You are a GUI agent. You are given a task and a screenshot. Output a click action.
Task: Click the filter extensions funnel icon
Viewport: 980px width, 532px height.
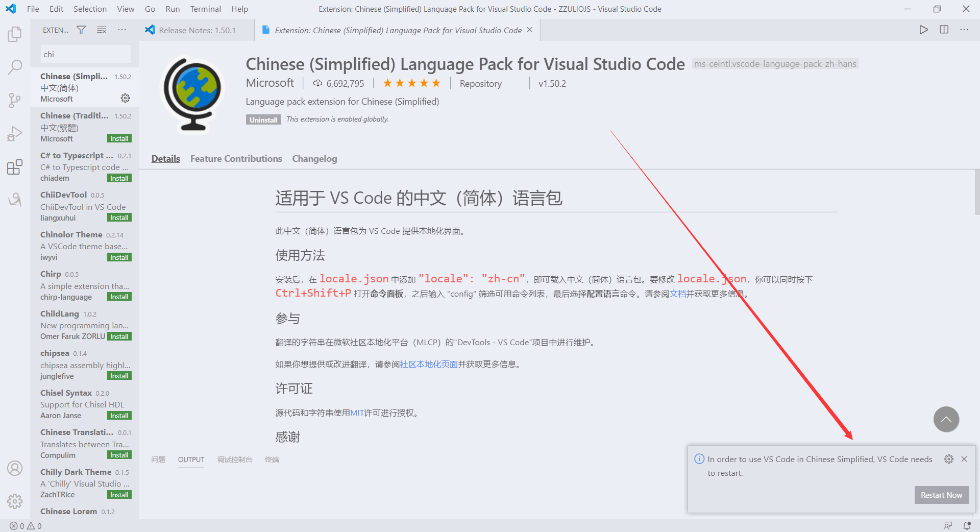[81, 30]
